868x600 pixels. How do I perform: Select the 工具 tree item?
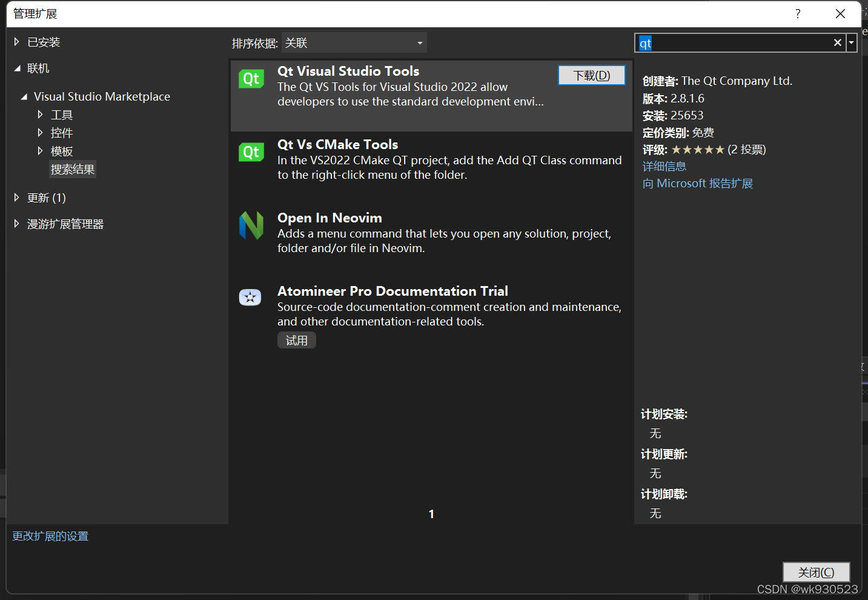[x=62, y=115]
